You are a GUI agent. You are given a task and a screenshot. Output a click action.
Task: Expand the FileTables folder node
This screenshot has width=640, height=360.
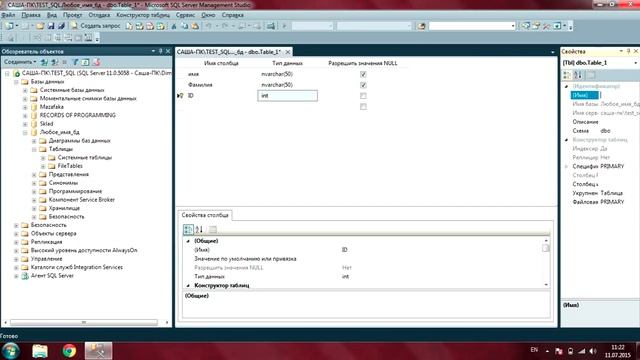(43, 166)
